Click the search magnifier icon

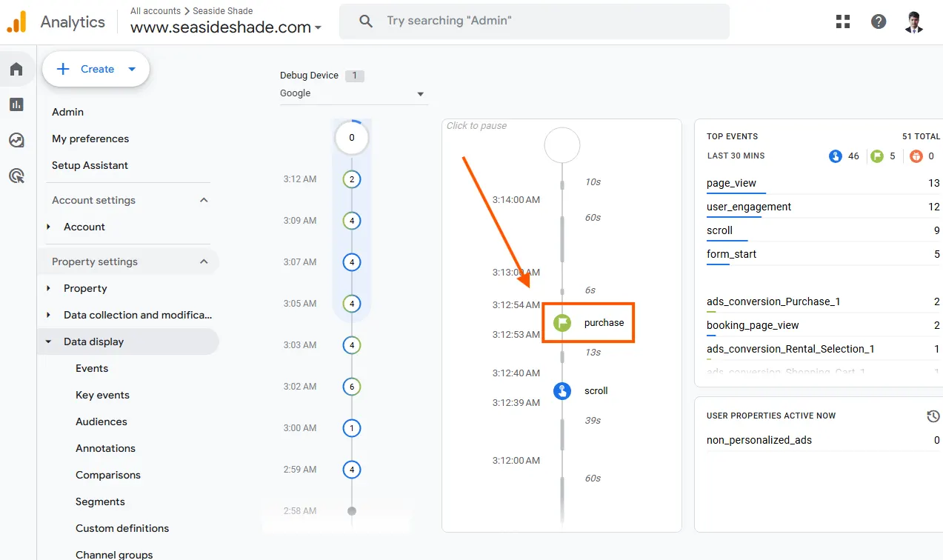(x=366, y=21)
